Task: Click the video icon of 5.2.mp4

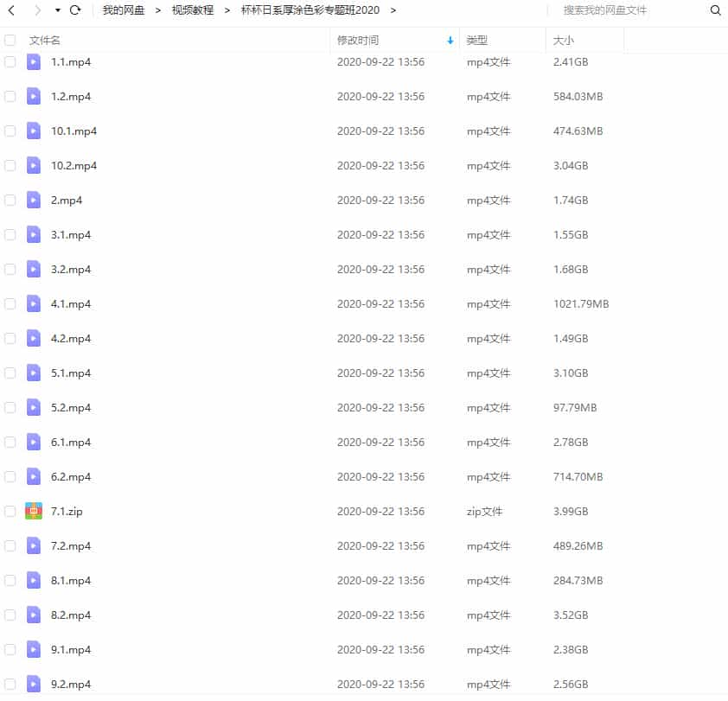Action: (x=34, y=408)
